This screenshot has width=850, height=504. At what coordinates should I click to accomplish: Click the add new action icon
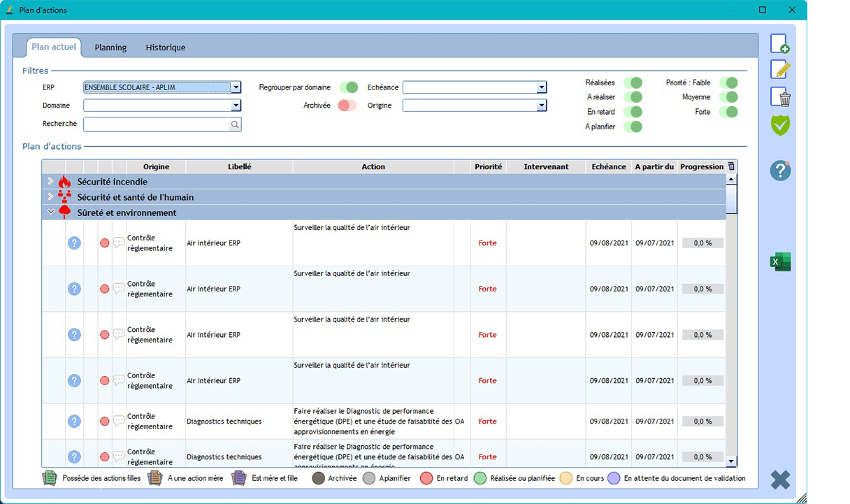[779, 43]
